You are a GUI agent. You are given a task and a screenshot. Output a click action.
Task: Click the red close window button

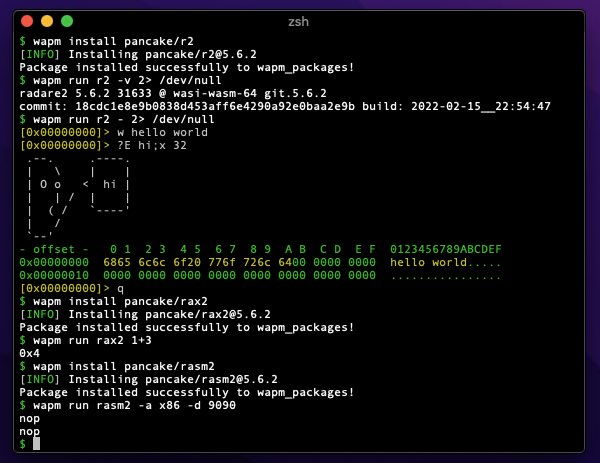[x=27, y=21]
